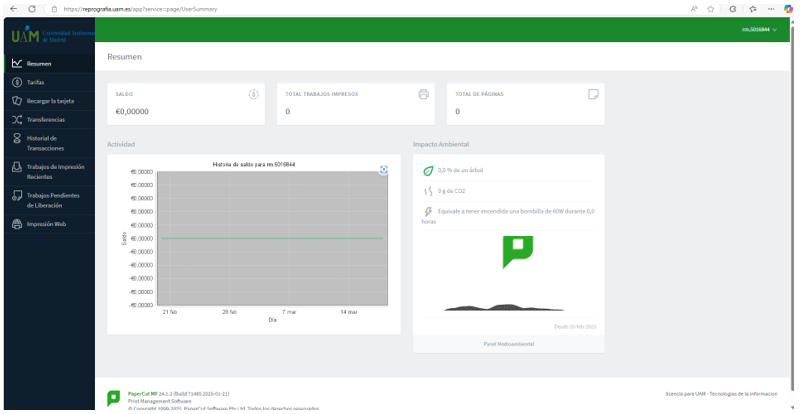Click the browser address bar URL

[140, 9]
